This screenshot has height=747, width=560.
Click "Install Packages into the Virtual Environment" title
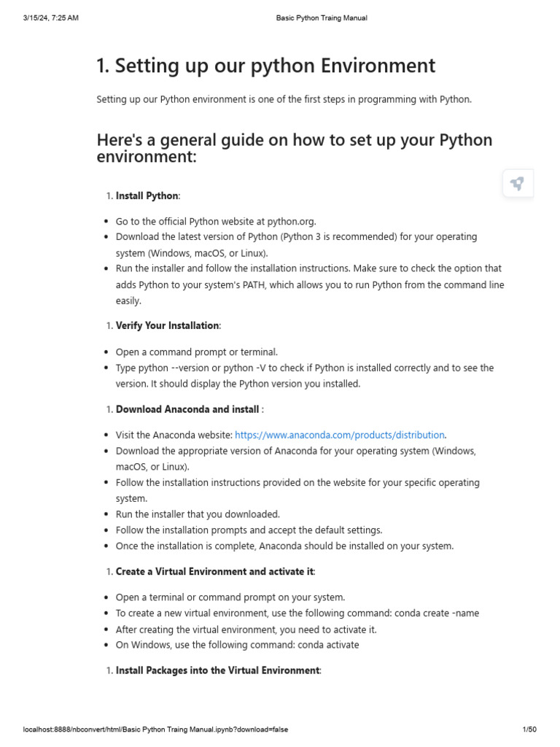click(217, 670)
